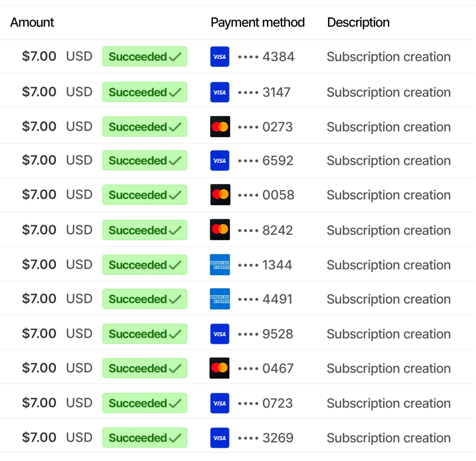This screenshot has width=476, height=461.
Task: Click the Visa icon for card 3147
Action: click(x=220, y=92)
